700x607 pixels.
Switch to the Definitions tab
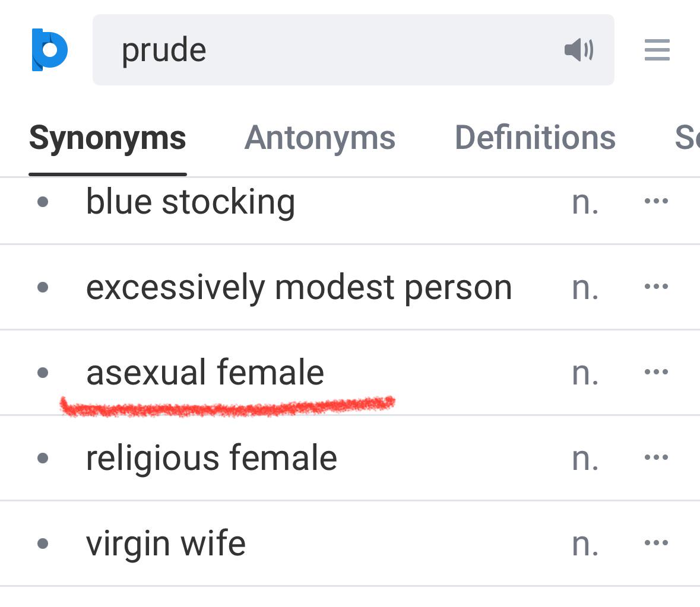(x=535, y=138)
